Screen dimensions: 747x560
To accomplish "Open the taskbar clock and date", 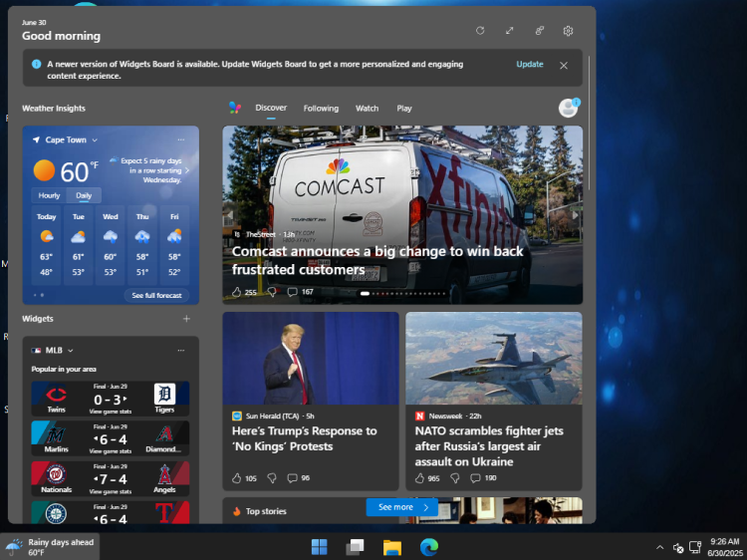I will (724, 547).
